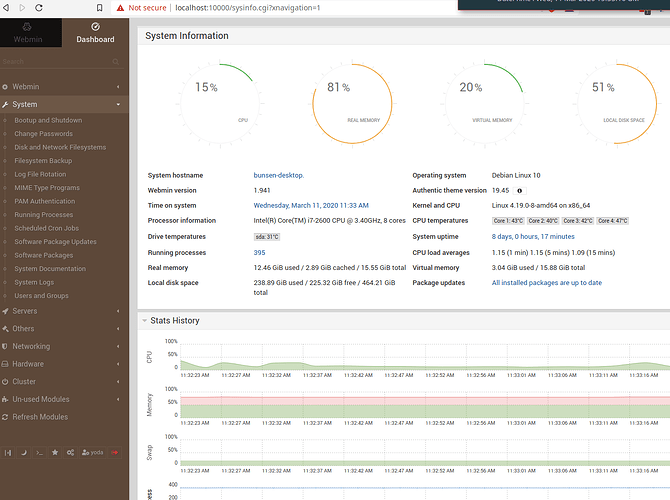Collapse the System sidebar category
This screenshot has width=670, height=500.
point(64,104)
